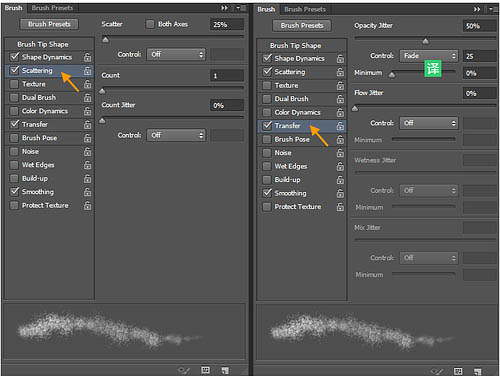Image resolution: width=500 pixels, height=378 pixels.
Task: Click Brush Presets button in left panel
Action: tap(49, 24)
